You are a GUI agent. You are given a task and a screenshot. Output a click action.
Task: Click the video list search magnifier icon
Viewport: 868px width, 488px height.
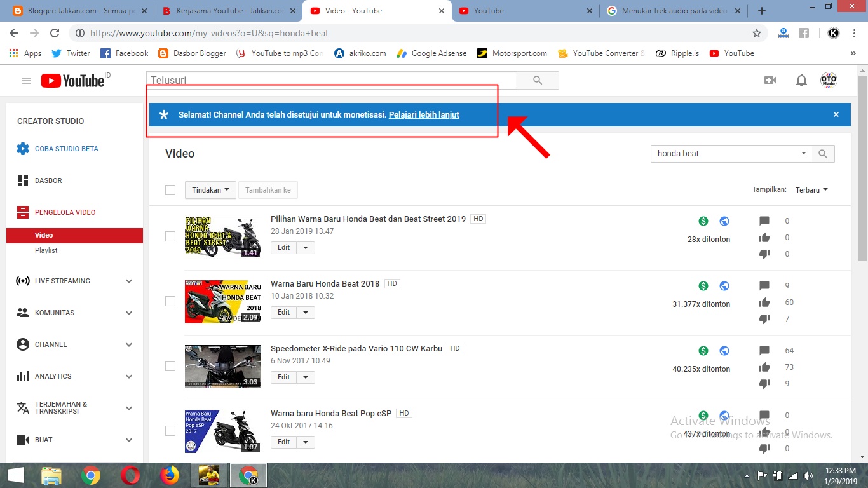pyautogui.click(x=823, y=154)
